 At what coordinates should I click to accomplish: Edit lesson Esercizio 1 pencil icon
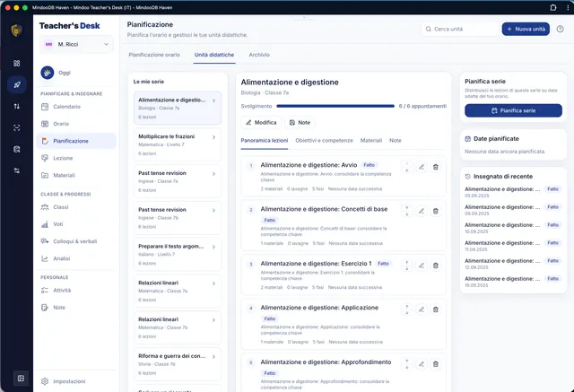422,266
